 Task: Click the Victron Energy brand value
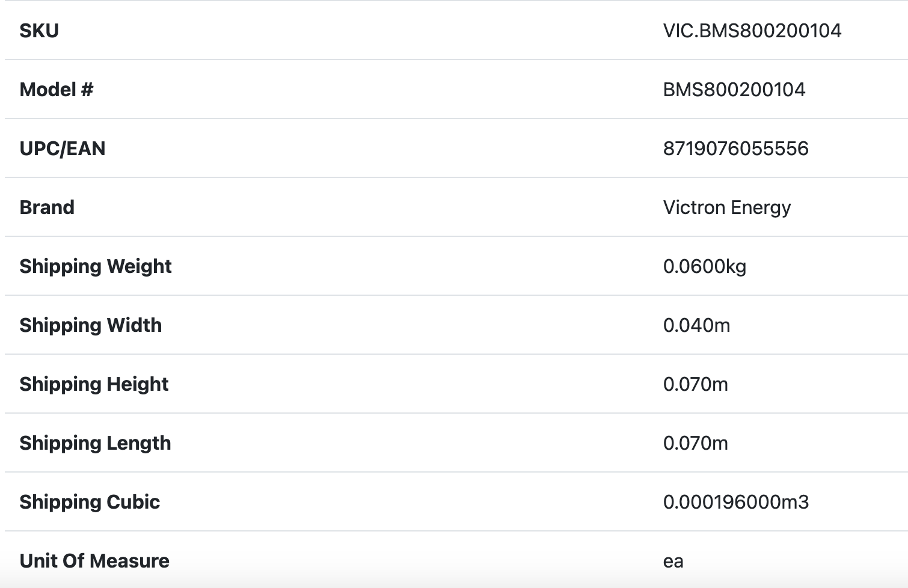(x=726, y=207)
